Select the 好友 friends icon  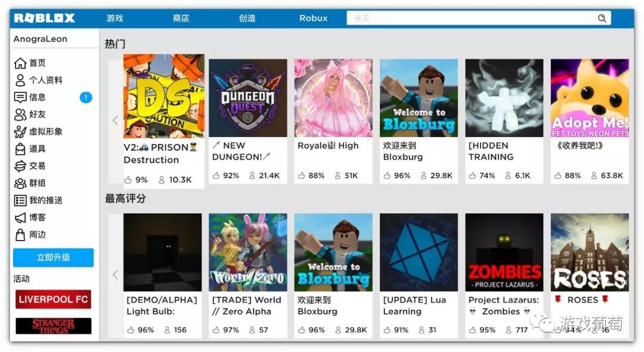[20, 114]
